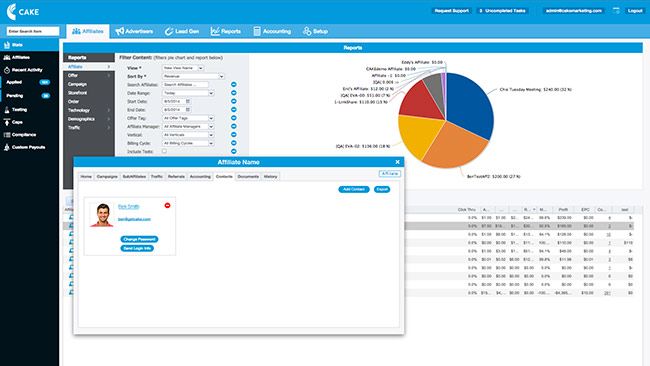This screenshot has height=366, width=650.
Task: Open the Accounting top navigation tab
Action: click(x=272, y=31)
